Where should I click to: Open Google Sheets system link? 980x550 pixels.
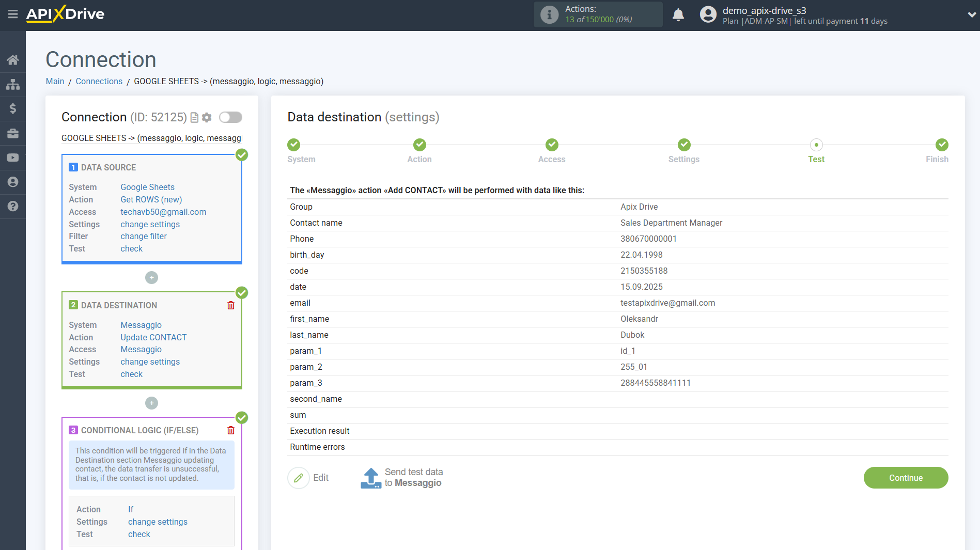tap(147, 187)
